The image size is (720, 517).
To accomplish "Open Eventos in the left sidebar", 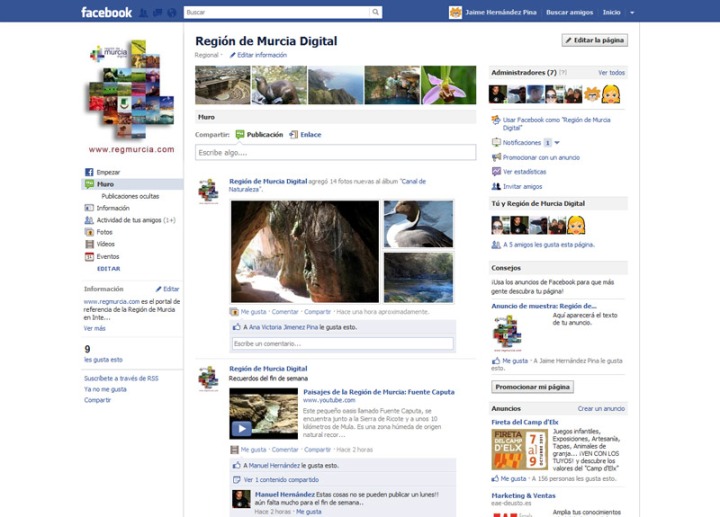I will (107, 256).
